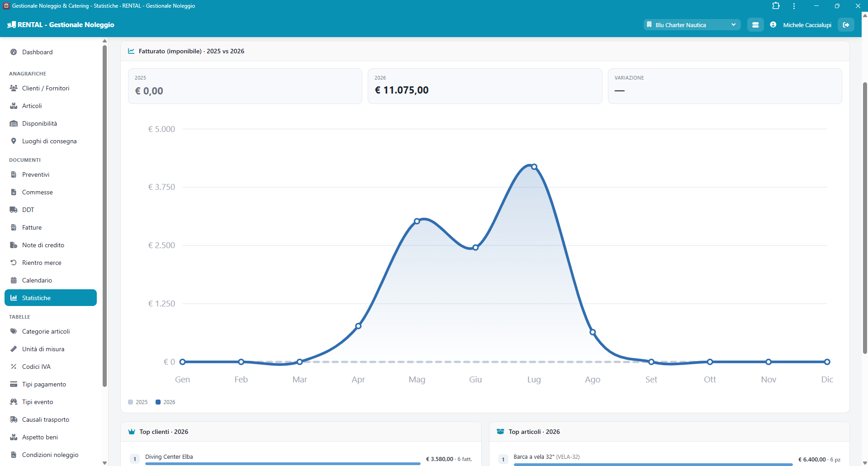Click the Tipi evento icon
Viewport: 868px width, 466px height.
pos(14,402)
